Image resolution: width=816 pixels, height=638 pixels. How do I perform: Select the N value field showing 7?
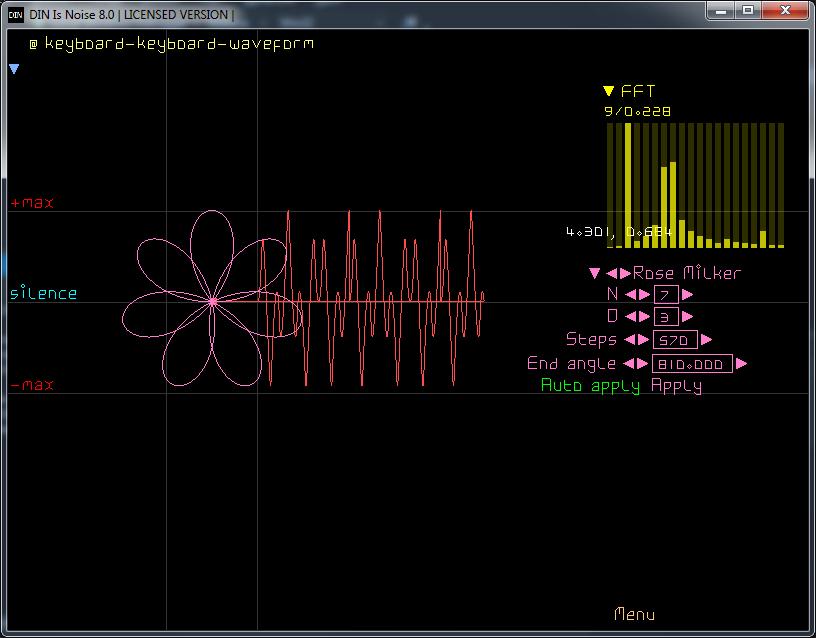pyautogui.click(x=666, y=294)
